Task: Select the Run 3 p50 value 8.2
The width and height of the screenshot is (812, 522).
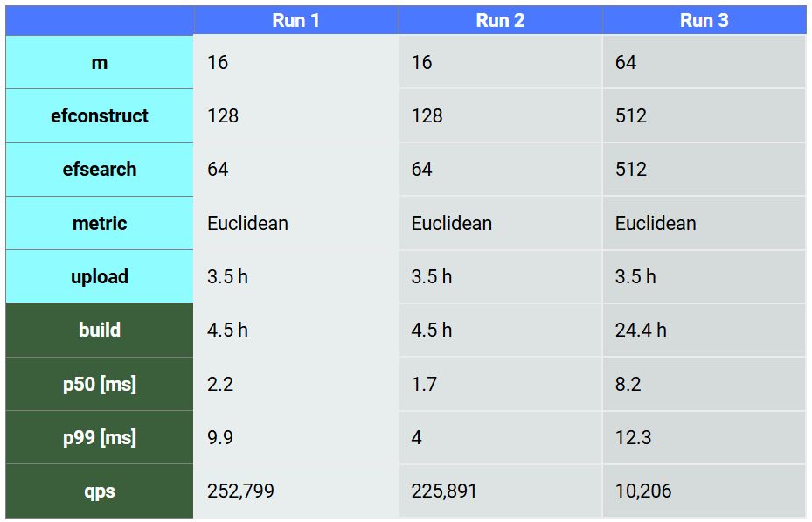Action: click(628, 385)
